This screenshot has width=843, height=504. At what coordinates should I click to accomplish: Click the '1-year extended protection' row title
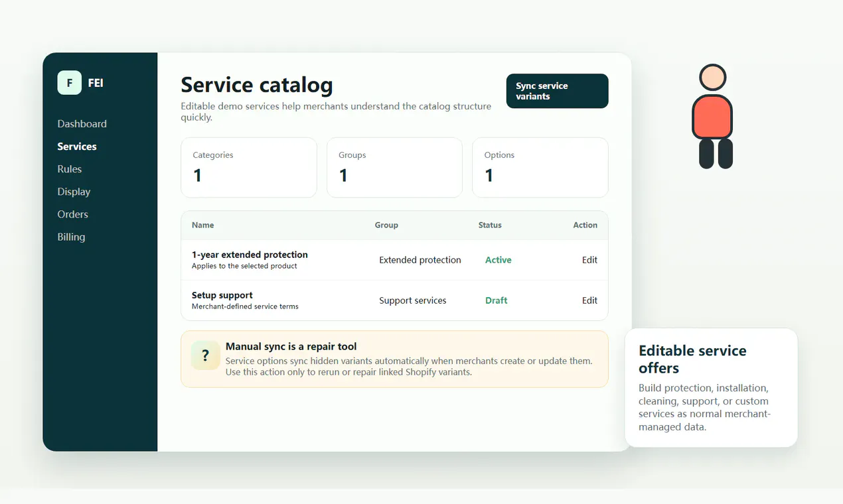point(250,255)
